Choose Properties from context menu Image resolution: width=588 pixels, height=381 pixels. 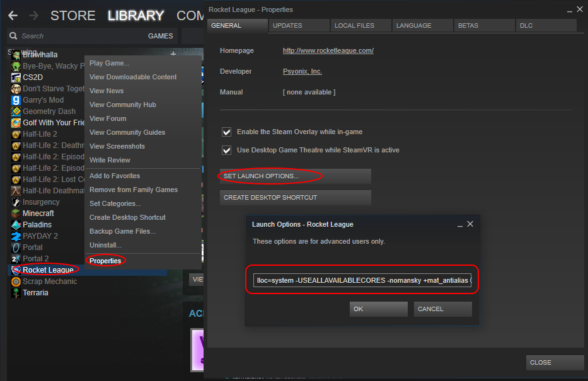point(143,261)
